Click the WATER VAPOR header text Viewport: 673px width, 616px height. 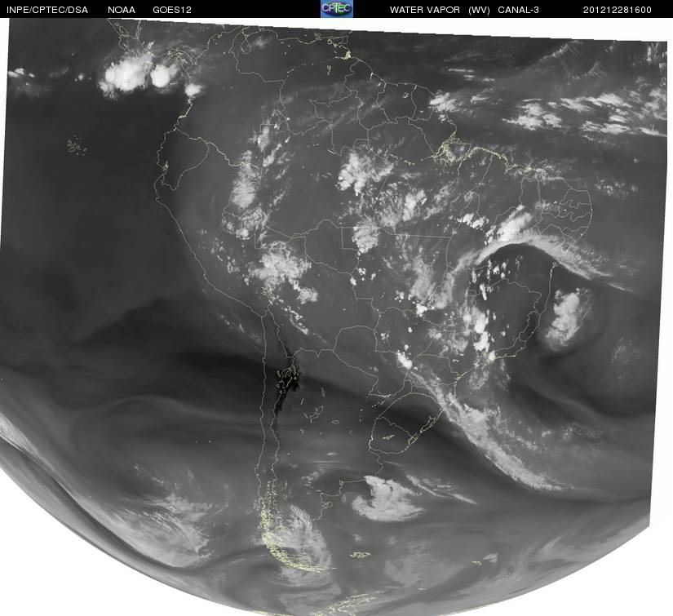[425, 10]
